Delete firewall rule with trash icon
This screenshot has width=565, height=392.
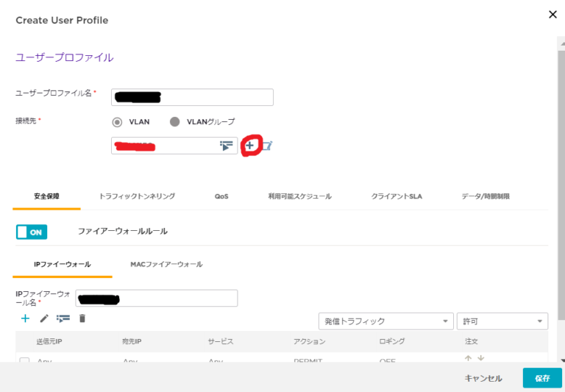[82, 318]
